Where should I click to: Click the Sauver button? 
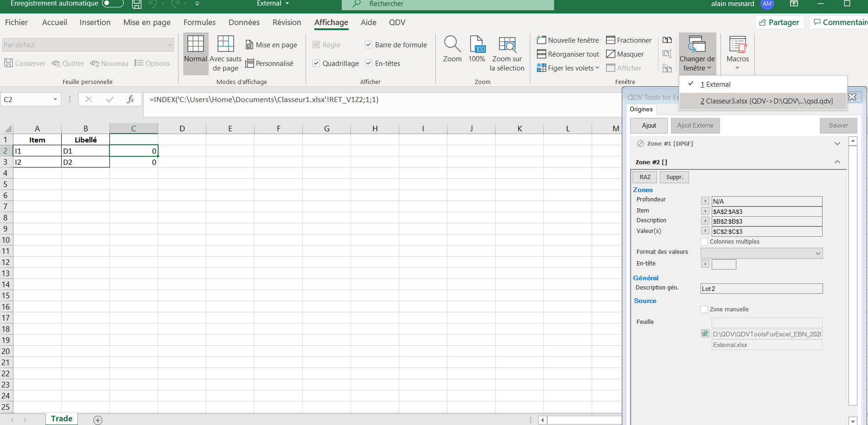point(838,126)
